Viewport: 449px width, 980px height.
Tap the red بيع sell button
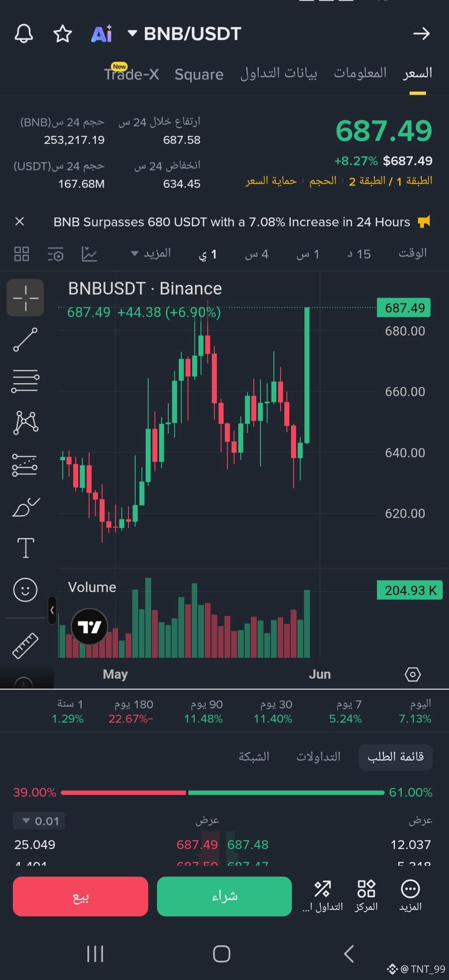coord(80,896)
